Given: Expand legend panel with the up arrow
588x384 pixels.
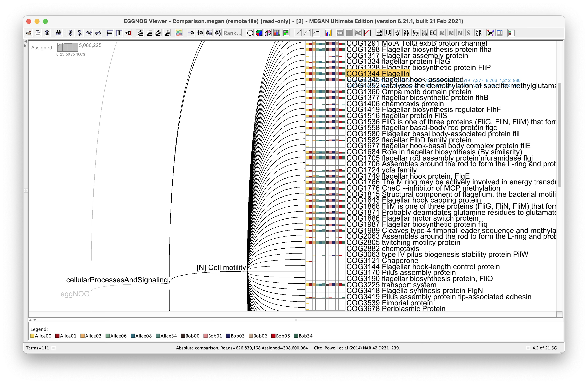Looking at the screenshot, I should click(x=30, y=320).
